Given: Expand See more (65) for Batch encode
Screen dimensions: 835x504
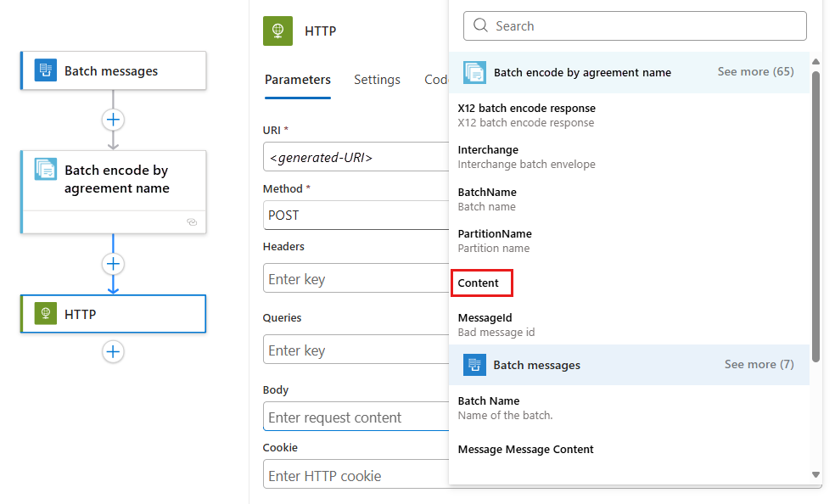Looking at the screenshot, I should point(755,72).
